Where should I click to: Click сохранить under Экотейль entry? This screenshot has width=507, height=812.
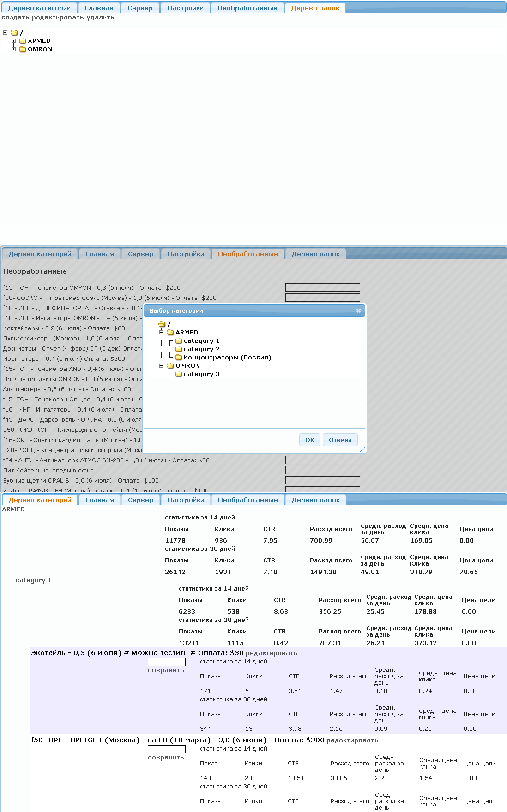(166, 670)
